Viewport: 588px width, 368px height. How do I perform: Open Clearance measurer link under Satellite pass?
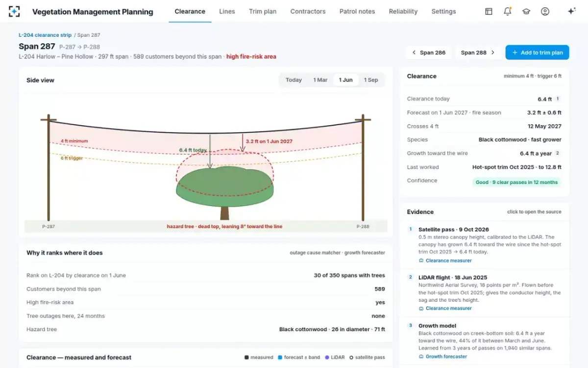pos(448,261)
